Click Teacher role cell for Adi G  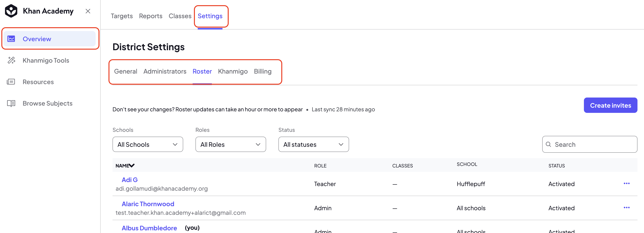(325, 184)
